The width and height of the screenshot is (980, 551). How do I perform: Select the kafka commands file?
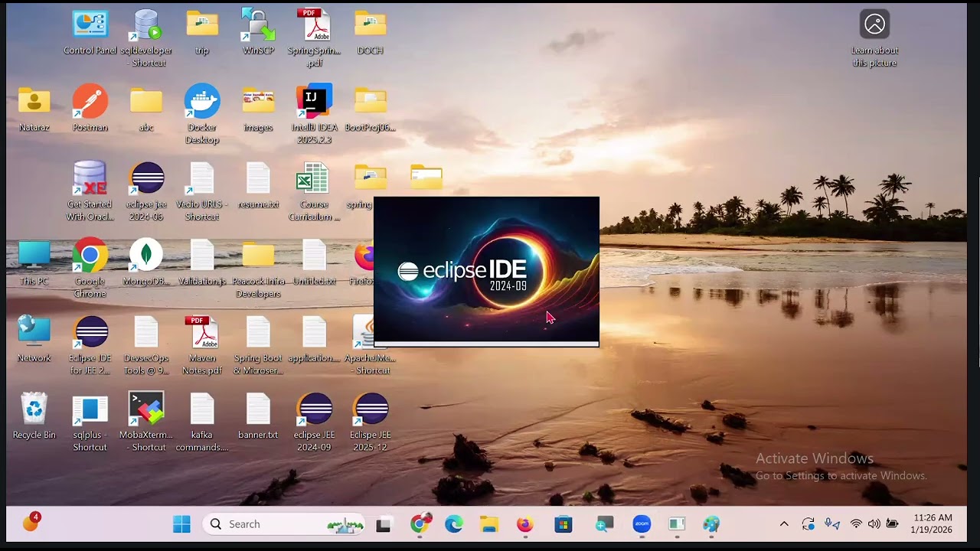(x=202, y=422)
